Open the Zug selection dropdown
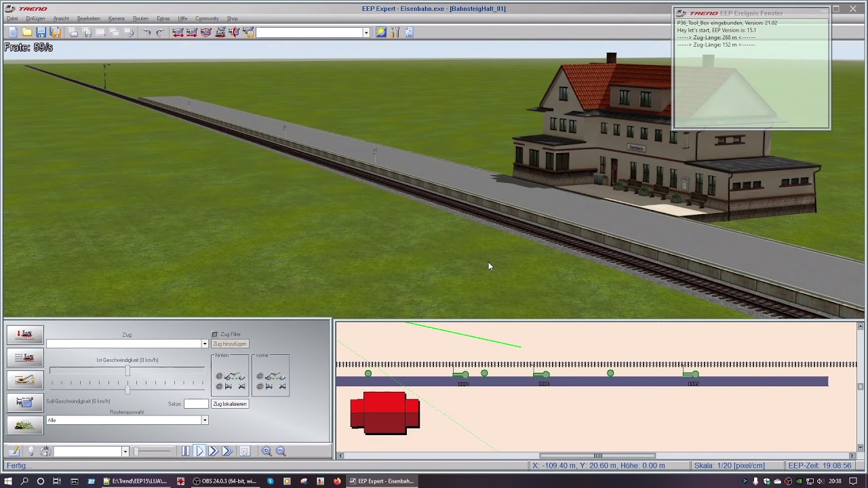The image size is (868, 488). (205, 344)
